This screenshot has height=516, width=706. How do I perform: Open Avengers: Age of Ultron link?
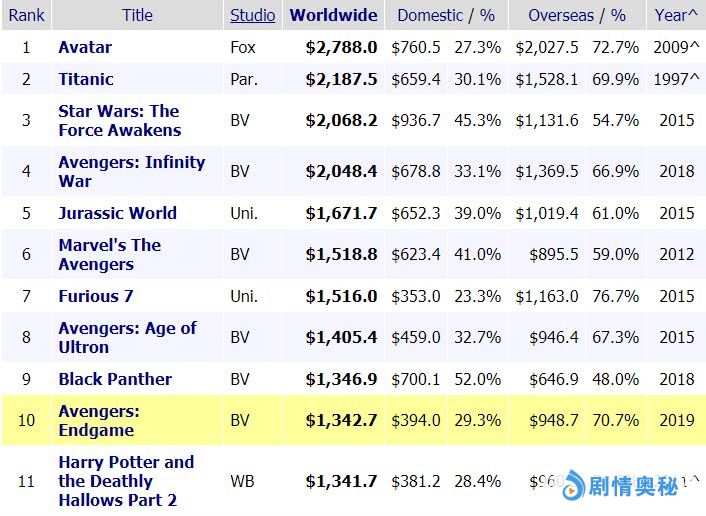(x=127, y=337)
